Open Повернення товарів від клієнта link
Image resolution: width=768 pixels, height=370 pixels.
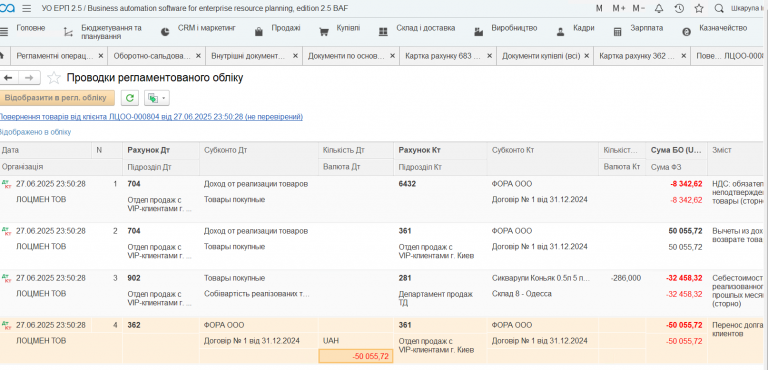coord(151,117)
